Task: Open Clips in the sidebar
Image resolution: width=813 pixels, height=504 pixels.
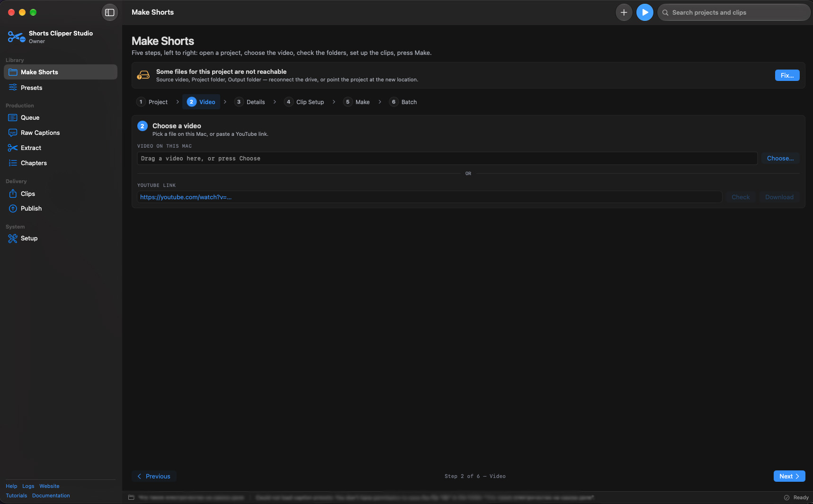Action: (61, 194)
